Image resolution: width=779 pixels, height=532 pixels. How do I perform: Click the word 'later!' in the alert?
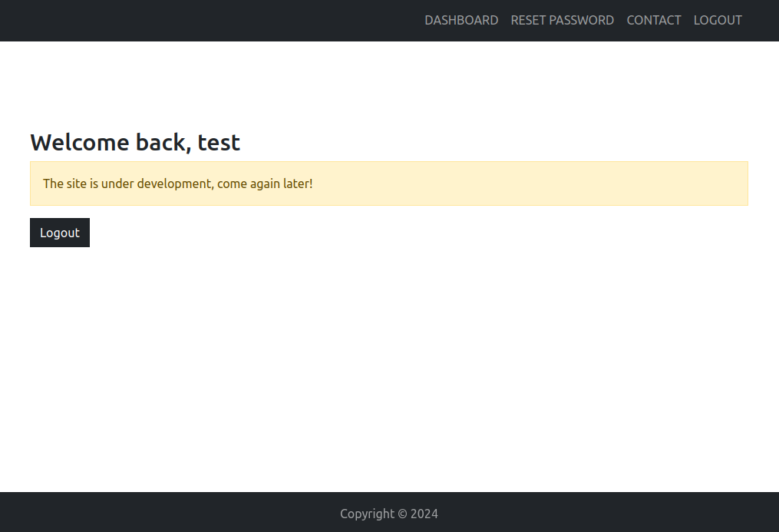298,183
